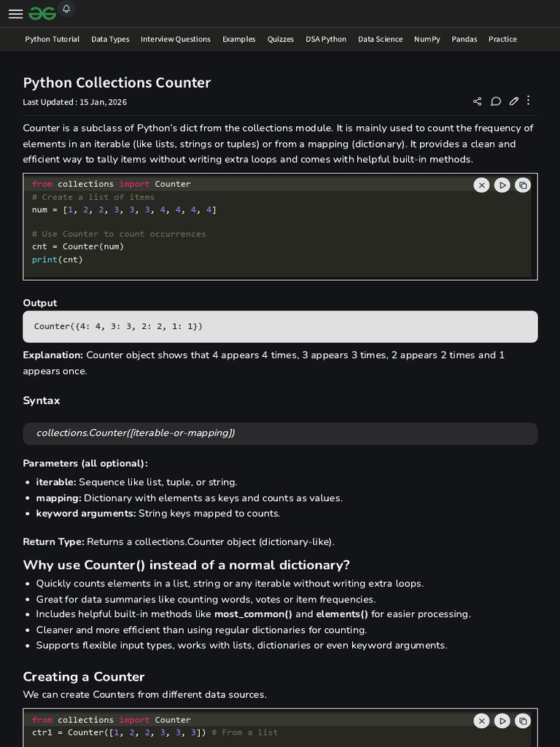Select the DSA Python nav link

click(326, 39)
